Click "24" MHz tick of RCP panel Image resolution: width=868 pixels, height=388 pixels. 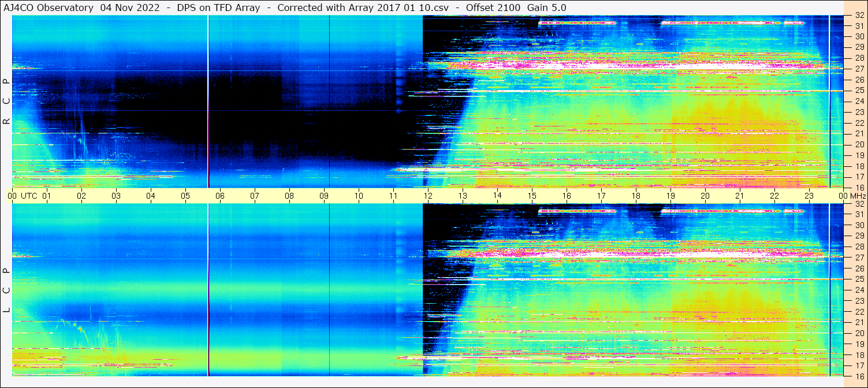859,101
